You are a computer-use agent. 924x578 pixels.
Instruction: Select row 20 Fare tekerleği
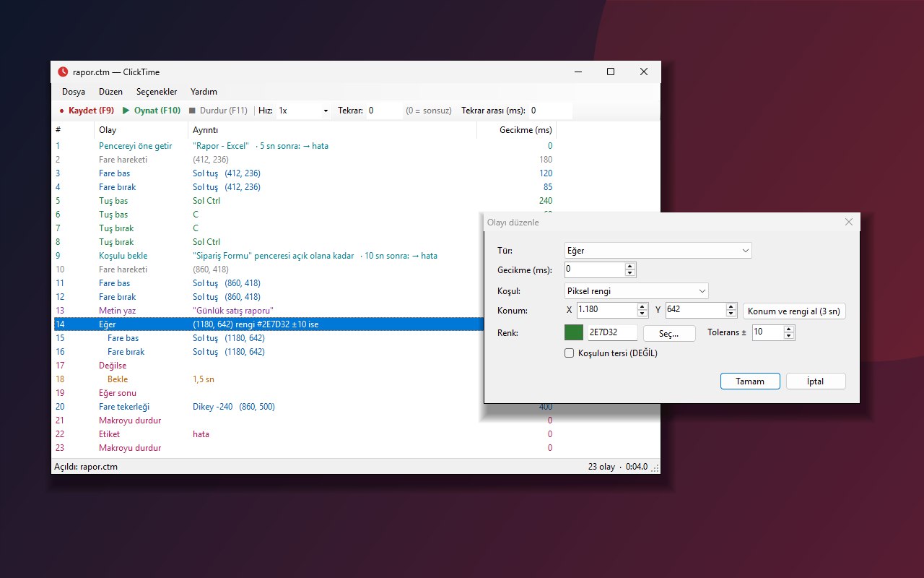pyautogui.click(x=305, y=407)
